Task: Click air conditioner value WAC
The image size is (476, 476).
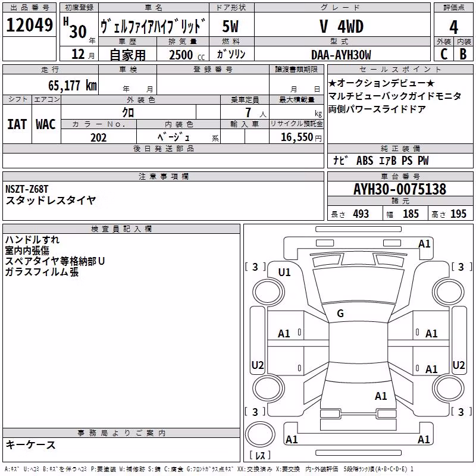Action: [46, 124]
